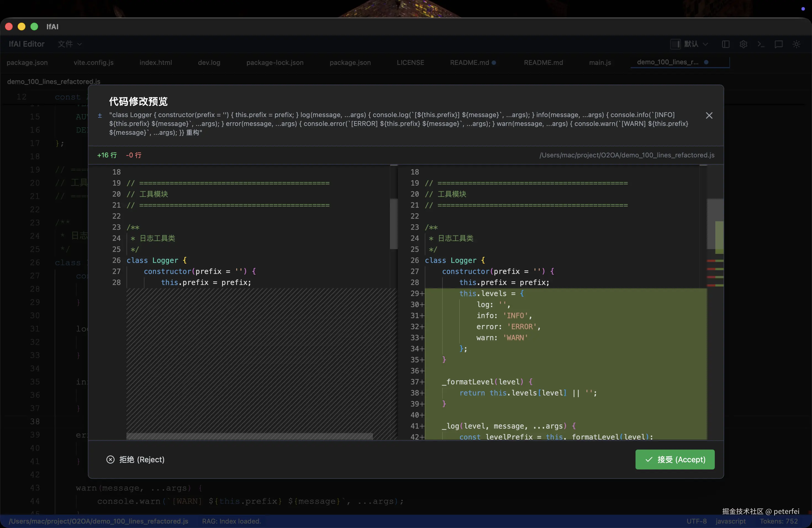Click the circled X Reject icon
This screenshot has width=812, height=528.
pyautogui.click(x=110, y=460)
